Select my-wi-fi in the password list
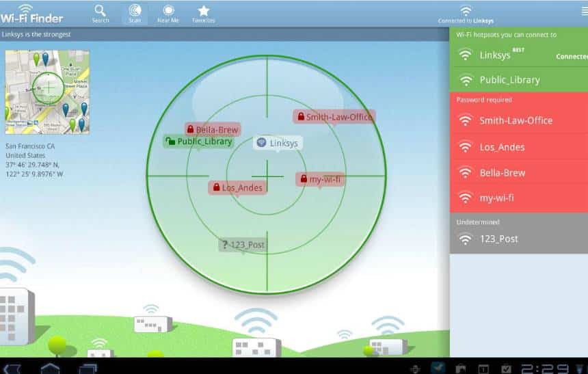 519,198
